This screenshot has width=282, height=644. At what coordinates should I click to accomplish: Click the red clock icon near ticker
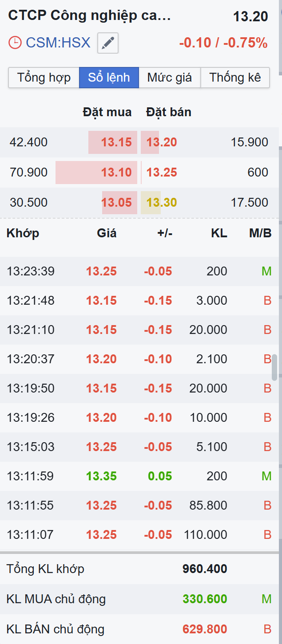(x=15, y=43)
